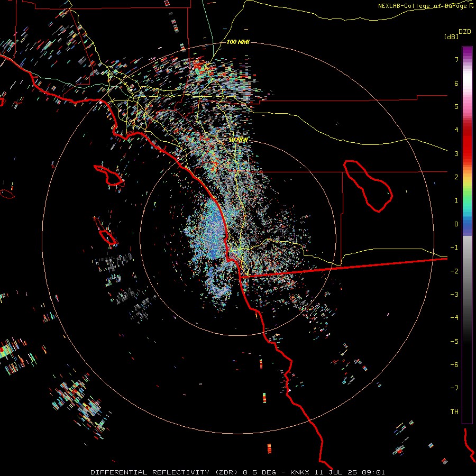This screenshot has height=476, width=476.
Task: Click the 6 value on color scale
Action: tap(456, 83)
